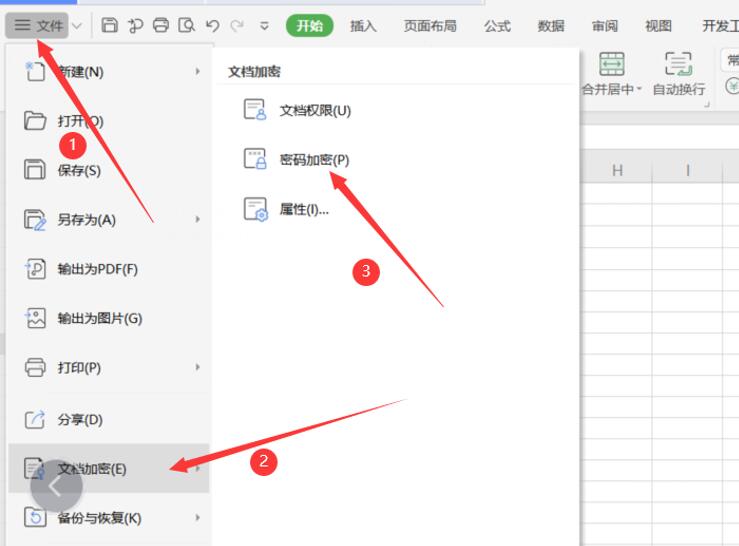739x546 pixels.
Task: Click the undo arrow icon
Action: click(211, 26)
